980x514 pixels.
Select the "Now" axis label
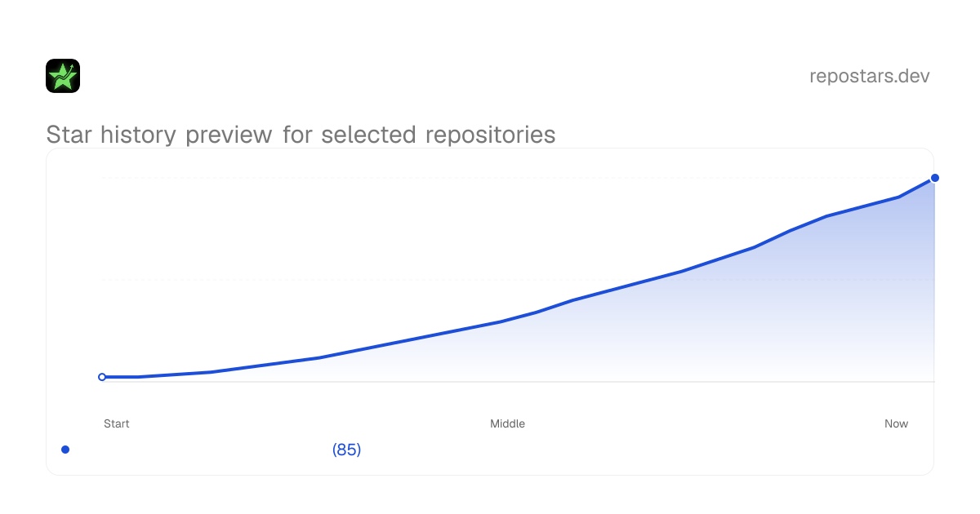tap(896, 423)
